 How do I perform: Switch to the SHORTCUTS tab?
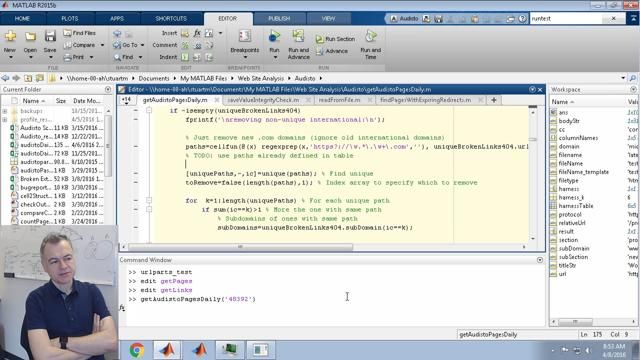[x=171, y=19]
